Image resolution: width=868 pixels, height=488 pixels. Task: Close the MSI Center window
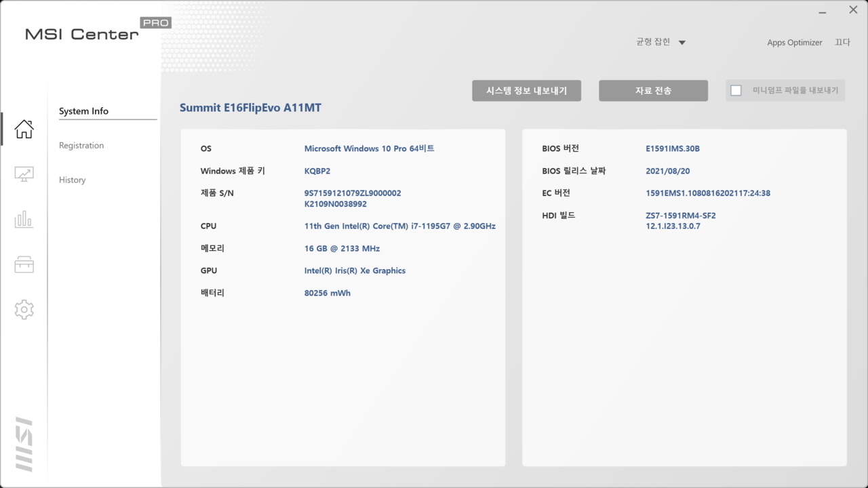[853, 10]
